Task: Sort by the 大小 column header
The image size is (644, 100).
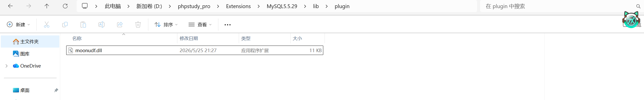Action: 297,38
